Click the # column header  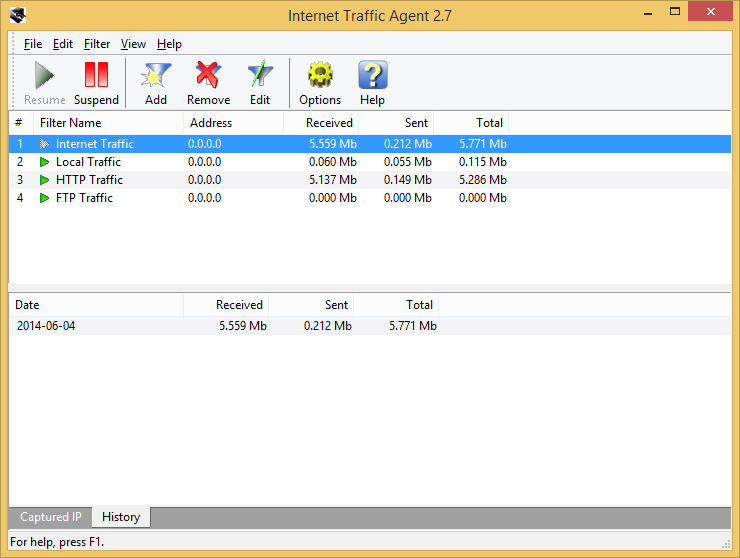21,123
